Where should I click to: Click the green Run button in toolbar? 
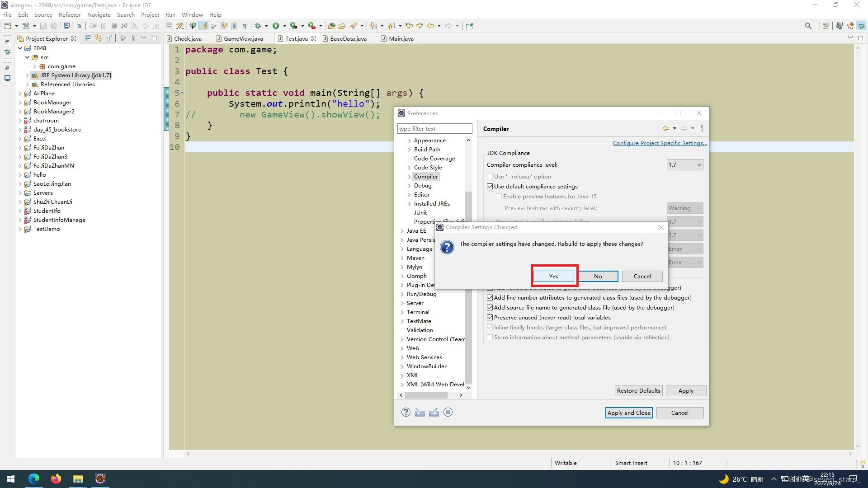(275, 26)
